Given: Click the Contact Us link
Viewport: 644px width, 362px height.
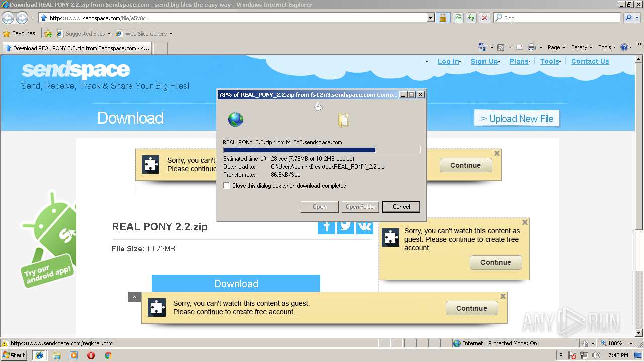Looking at the screenshot, I should 590,61.
